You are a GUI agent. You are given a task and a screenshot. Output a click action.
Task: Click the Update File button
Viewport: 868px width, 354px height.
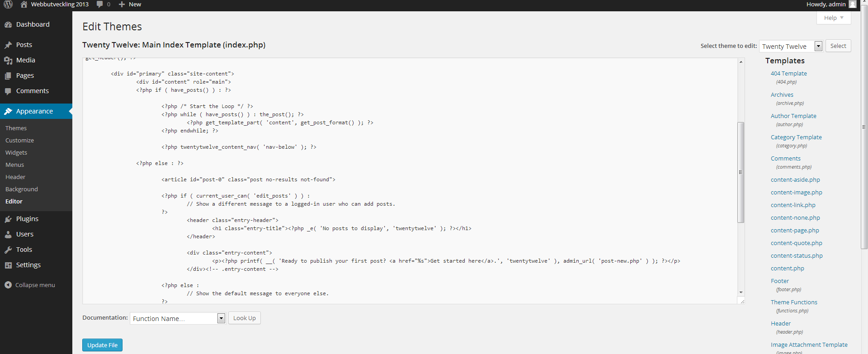click(102, 345)
